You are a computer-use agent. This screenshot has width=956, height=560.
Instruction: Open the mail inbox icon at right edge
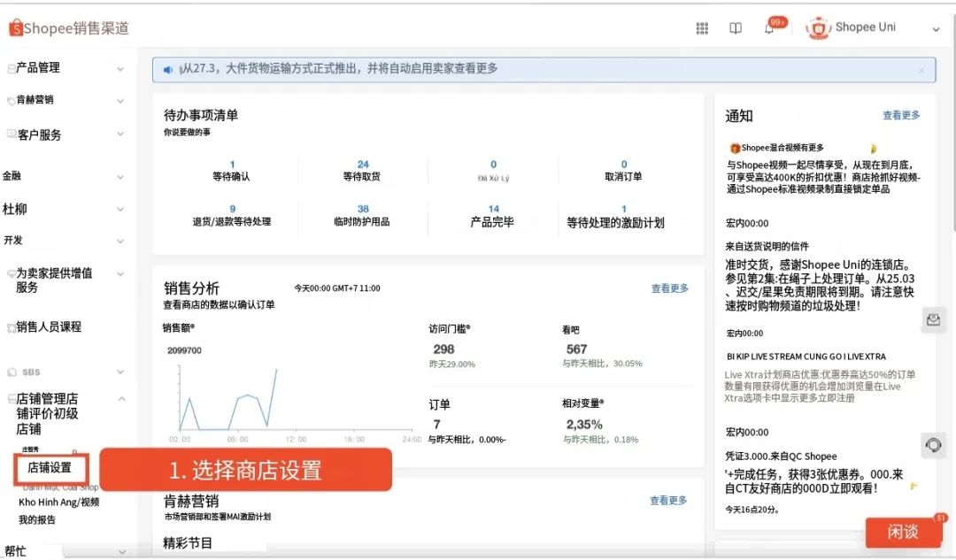point(933,319)
